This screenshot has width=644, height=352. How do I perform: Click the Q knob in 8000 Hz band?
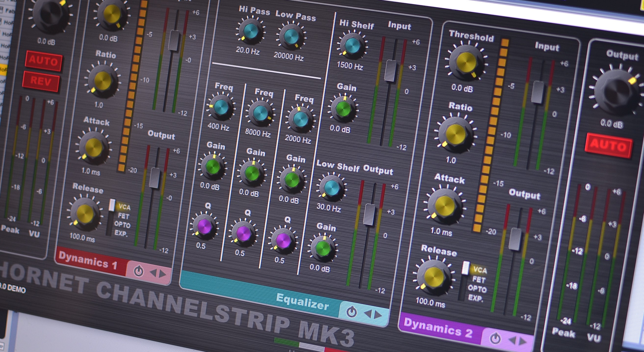point(244,233)
